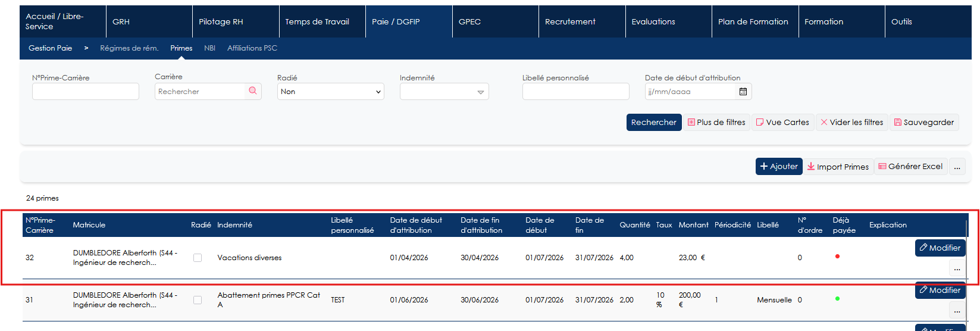Sort by Explication column header
This screenshot has width=980, height=331.
click(x=888, y=225)
